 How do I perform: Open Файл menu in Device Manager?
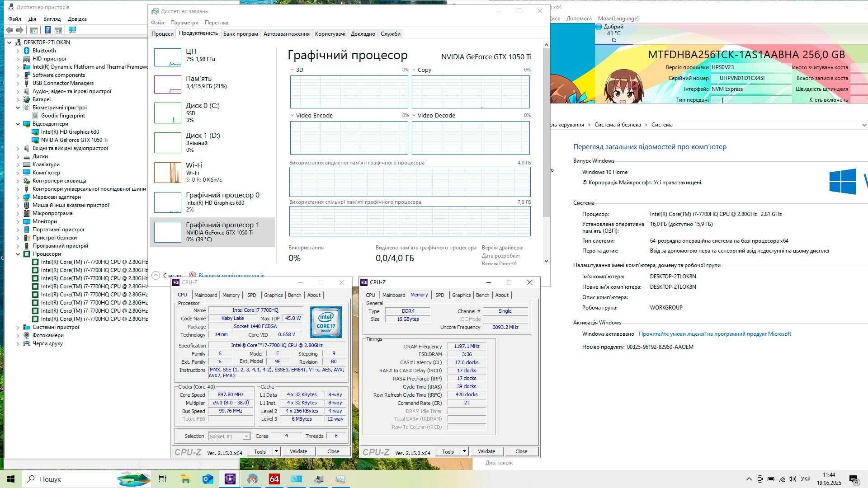[x=14, y=19]
